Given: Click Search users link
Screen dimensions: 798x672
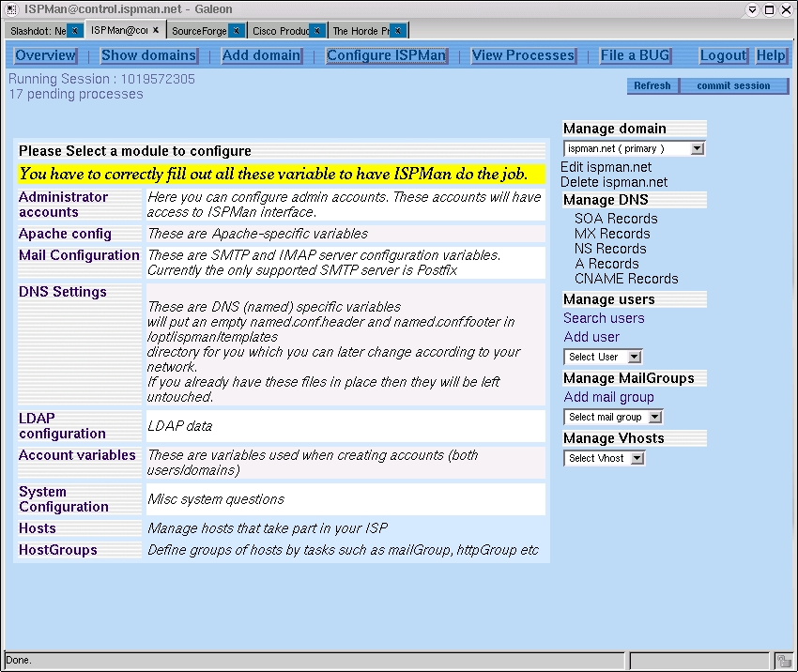Looking at the screenshot, I should coord(604,318).
